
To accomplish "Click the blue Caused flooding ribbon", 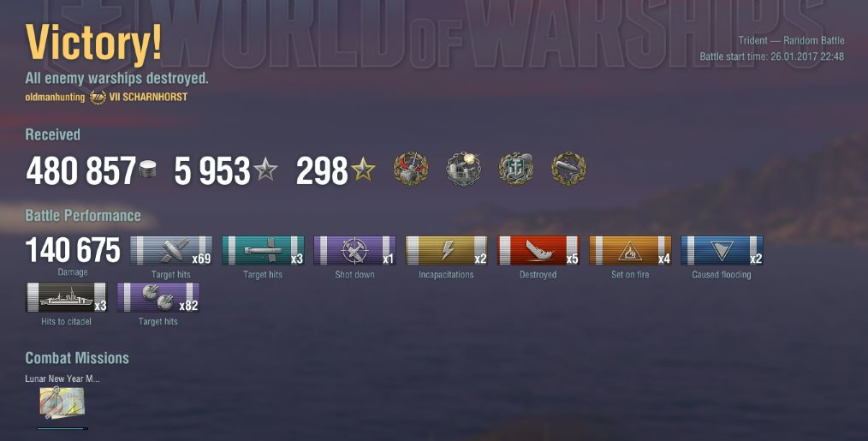I will pos(722,250).
